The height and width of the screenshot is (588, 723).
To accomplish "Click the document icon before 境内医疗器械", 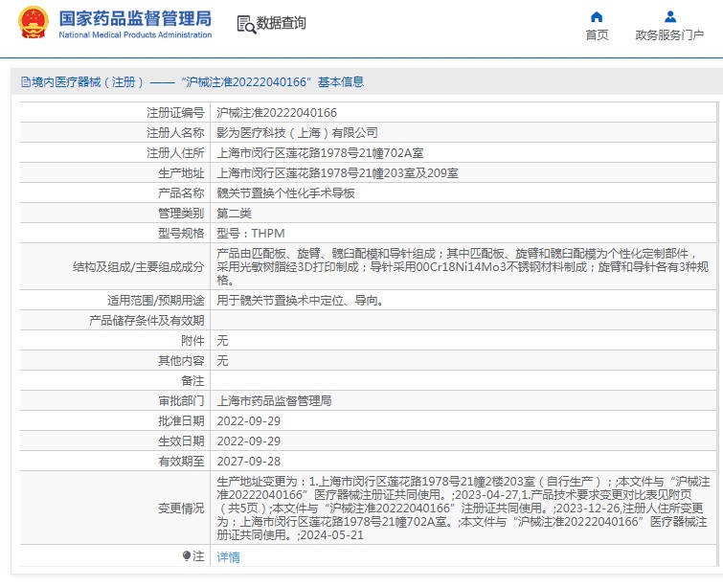I will pos(26,82).
